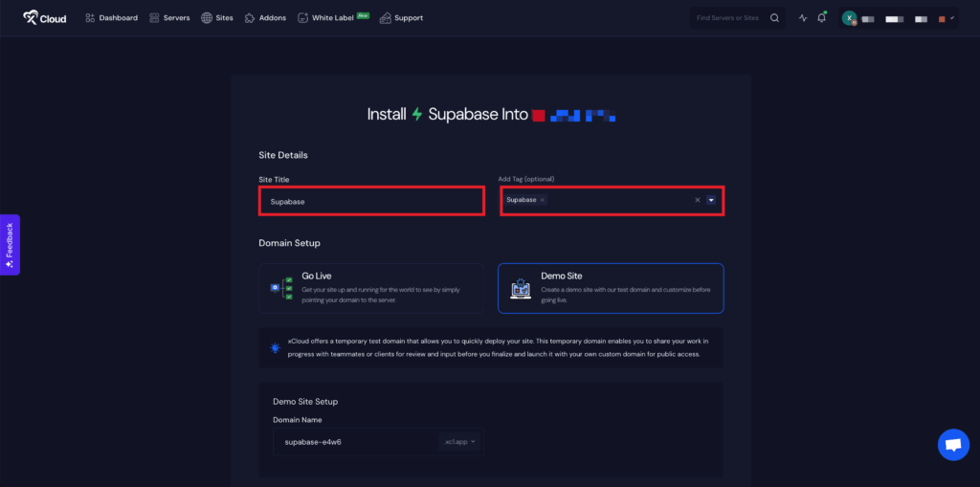Screen dimensions: 980x487
Task: Remove the Supabase tag chip
Action: (543, 200)
